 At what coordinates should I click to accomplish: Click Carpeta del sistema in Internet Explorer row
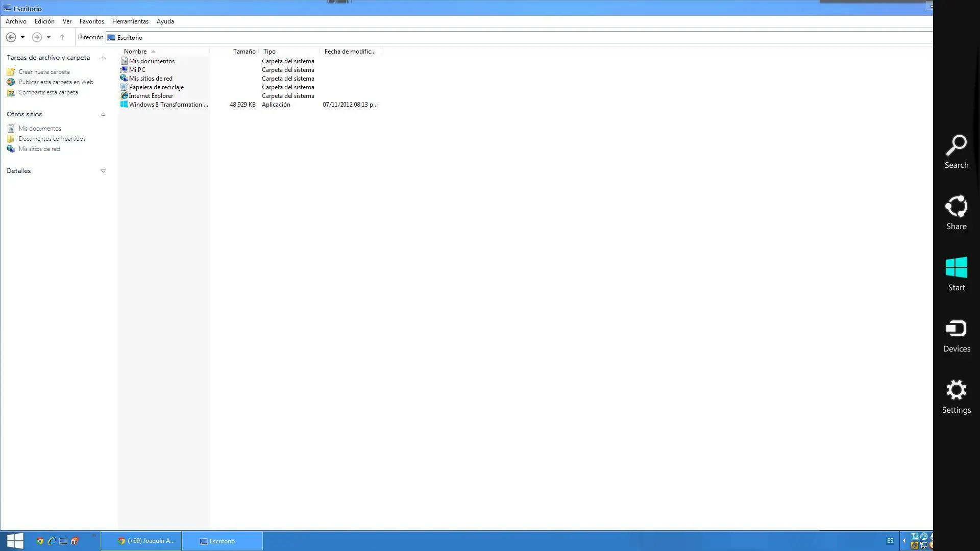click(x=288, y=95)
